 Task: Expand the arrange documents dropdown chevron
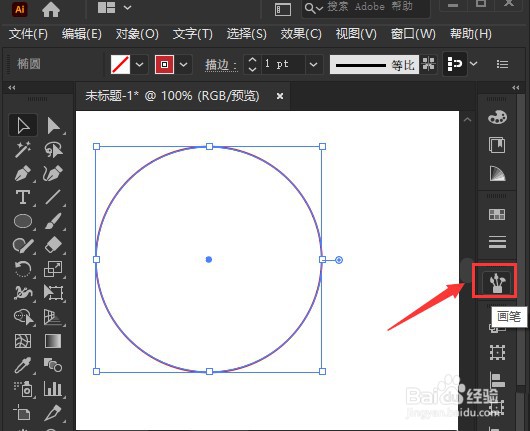tap(127, 7)
